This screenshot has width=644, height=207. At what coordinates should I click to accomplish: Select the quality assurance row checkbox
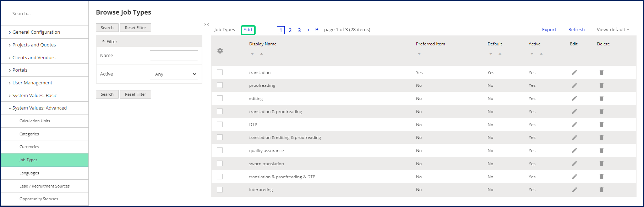tap(220, 150)
